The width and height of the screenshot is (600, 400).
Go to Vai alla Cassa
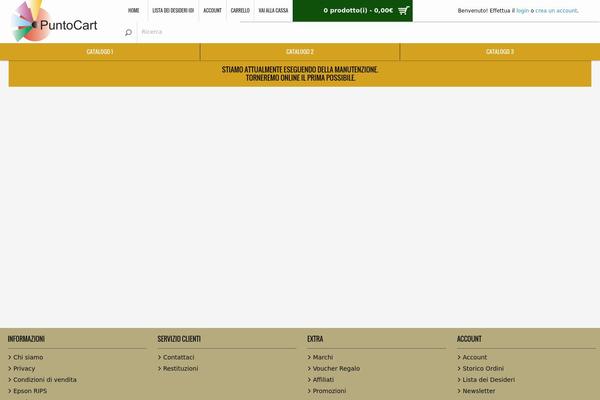click(273, 10)
